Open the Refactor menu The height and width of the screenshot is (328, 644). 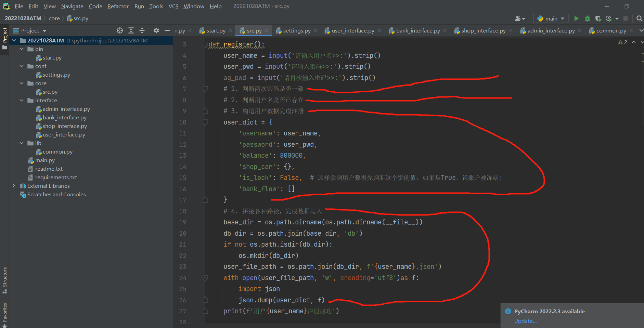pyautogui.click(x=118, y=6)
